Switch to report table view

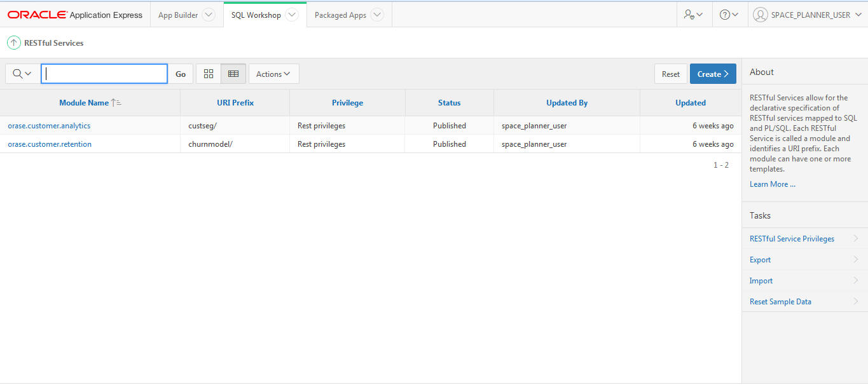pos(233,74)
